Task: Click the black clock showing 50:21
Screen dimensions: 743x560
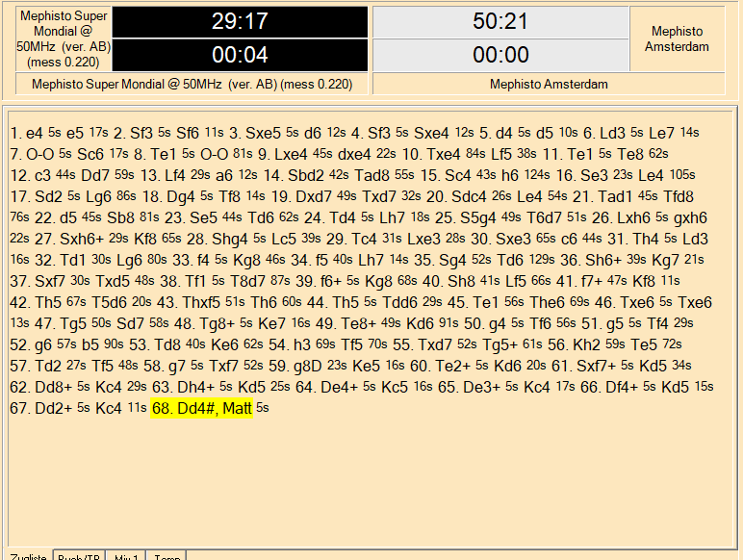Action: [x=500, y=22]
